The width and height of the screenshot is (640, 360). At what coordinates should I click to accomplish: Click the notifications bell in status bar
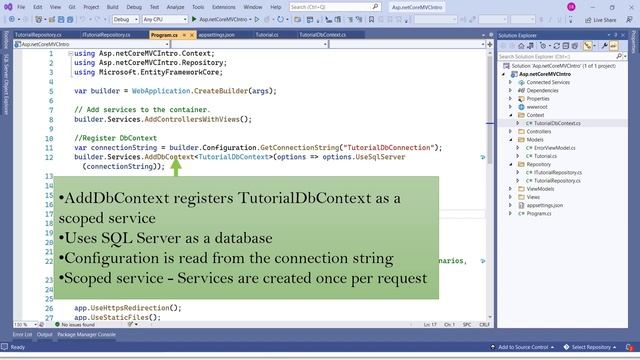[x=629, y=347]
